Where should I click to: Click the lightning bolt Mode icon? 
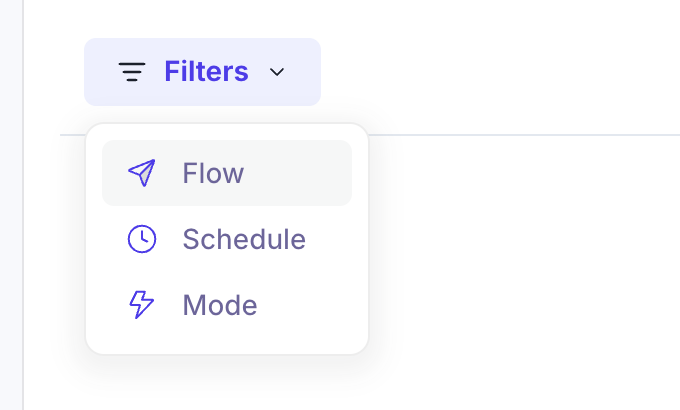coord(142,305)
